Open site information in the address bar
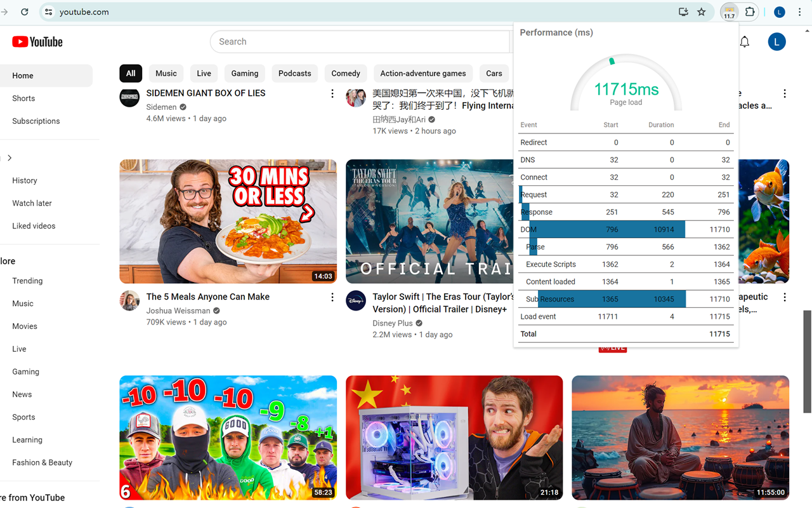Viewport: 812px width, 508px height. 48,11
